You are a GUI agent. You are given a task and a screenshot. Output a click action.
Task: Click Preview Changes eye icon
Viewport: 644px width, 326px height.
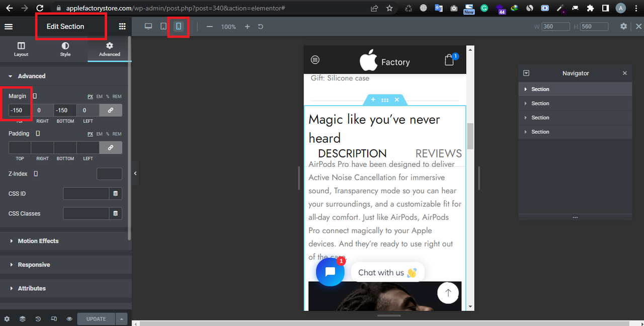[x=69, y=319]
